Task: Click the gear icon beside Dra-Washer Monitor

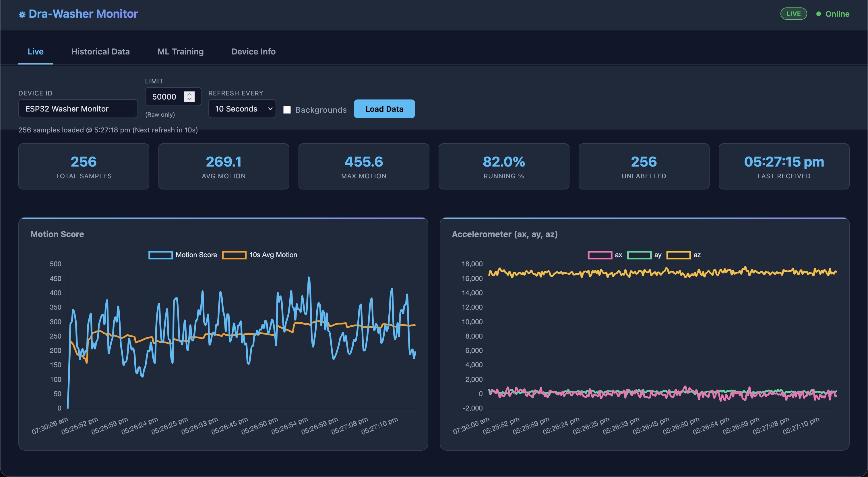Action: point(22,14)
